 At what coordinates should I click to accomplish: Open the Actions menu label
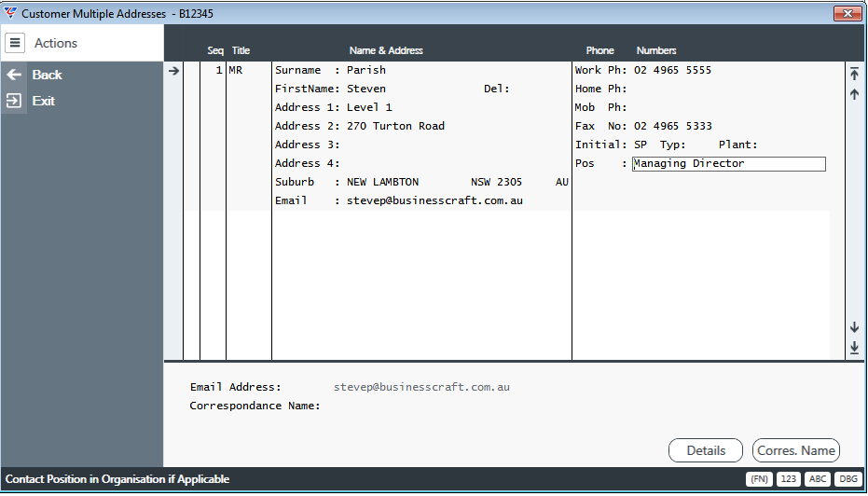coord(56,43)
